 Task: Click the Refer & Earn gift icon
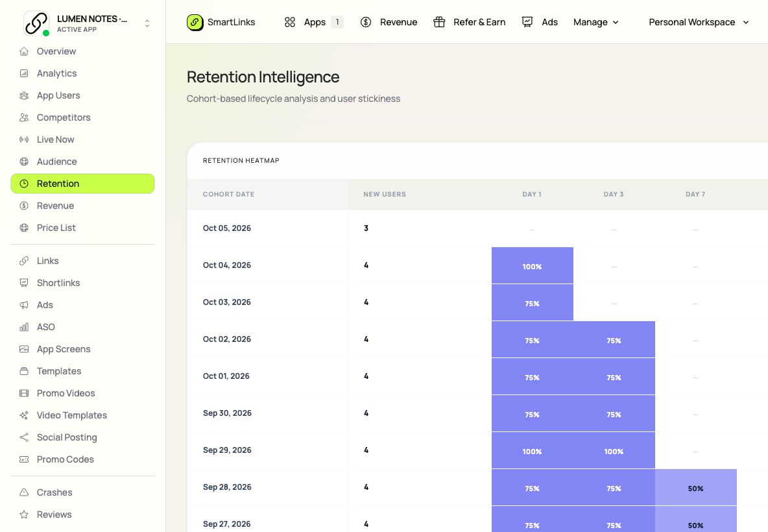(439, 22)
